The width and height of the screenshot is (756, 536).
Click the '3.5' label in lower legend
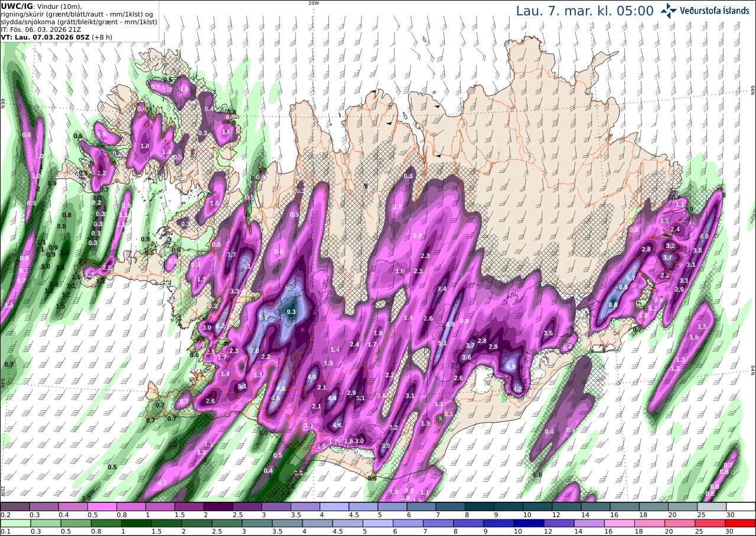coord(276,531)
